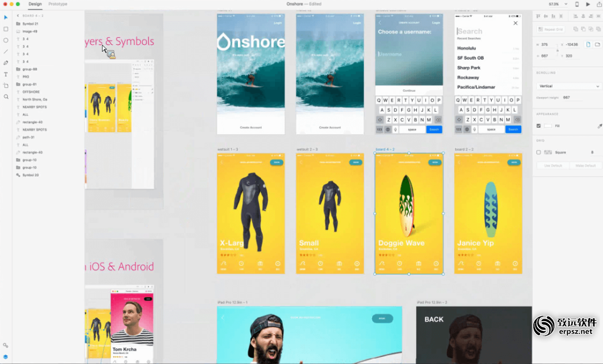
Task: Open mobile device preview icon
Action: (x=577, y=4)
